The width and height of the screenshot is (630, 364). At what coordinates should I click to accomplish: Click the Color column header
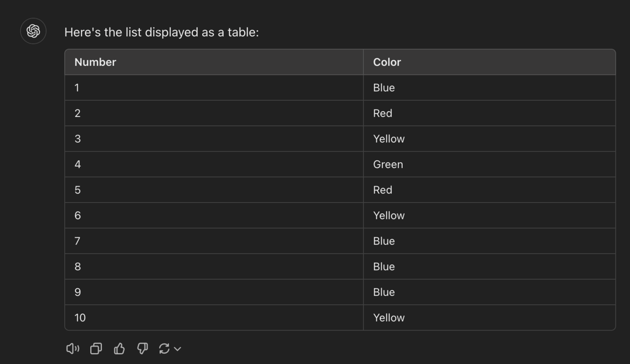tap(387, 62)
